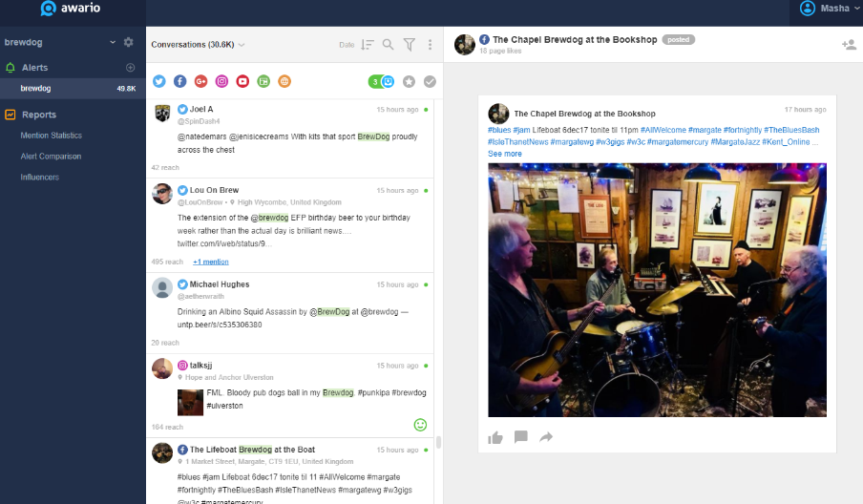Add author to contacts icon
Image resolution: width=863 pixels, height=504 pixels.
pos(849,45)
